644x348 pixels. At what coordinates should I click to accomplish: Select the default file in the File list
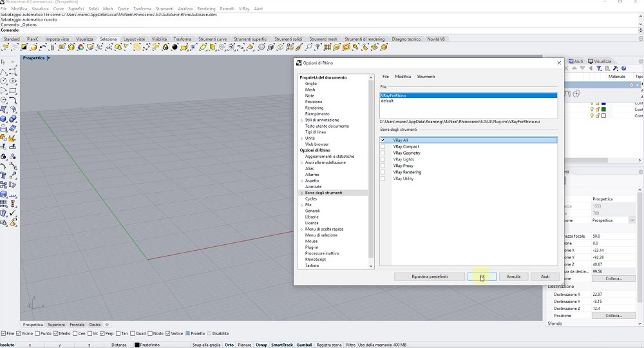(x=469, y=101)
